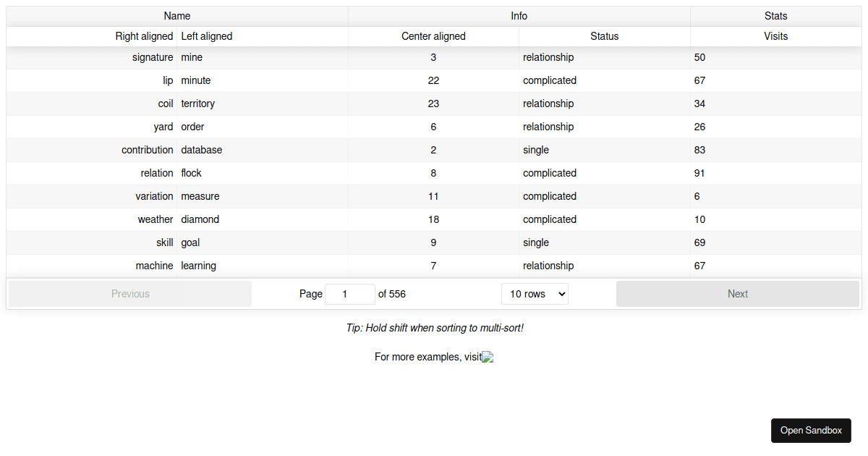This screenshot has height=456, width=868.
Task: Sort the table by Visits
Action: pyautogui.click(x=775, y=36)
